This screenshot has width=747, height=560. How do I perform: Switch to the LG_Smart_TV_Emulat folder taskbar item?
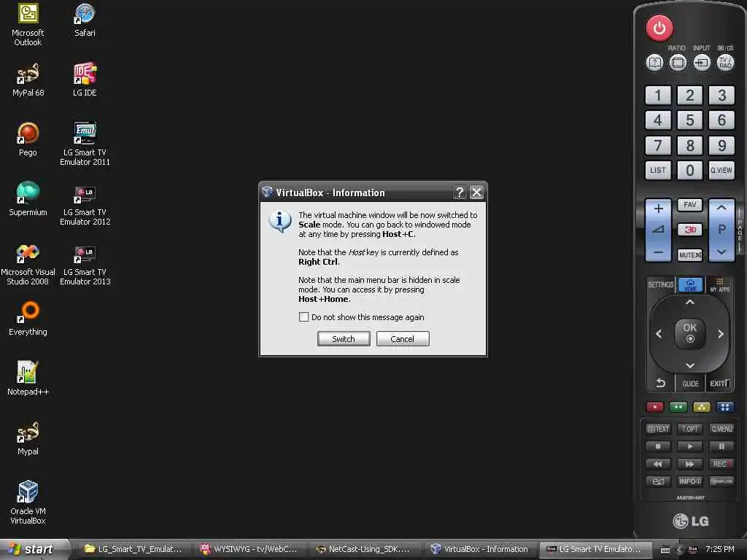[x=135, y=549]
